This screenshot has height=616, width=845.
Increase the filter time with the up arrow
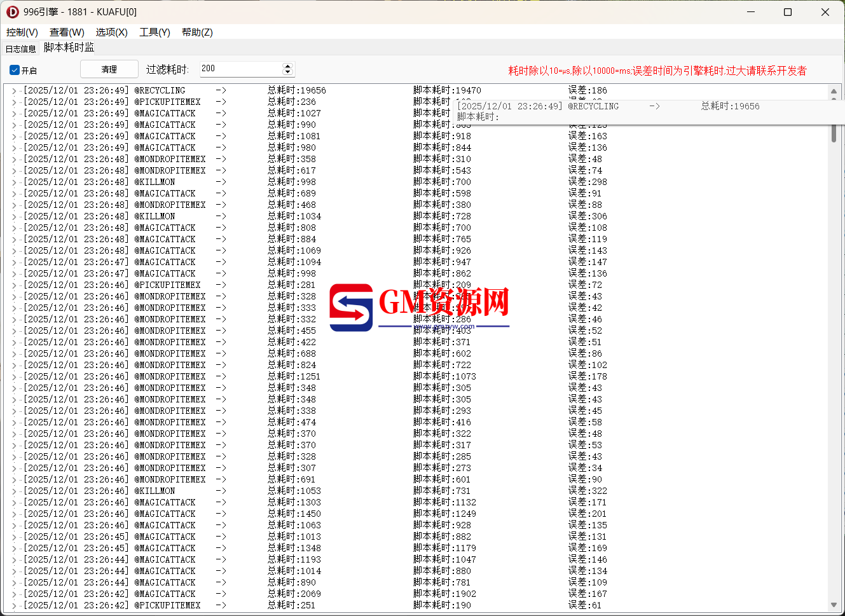pyautogui.click(x=287, y=65)
